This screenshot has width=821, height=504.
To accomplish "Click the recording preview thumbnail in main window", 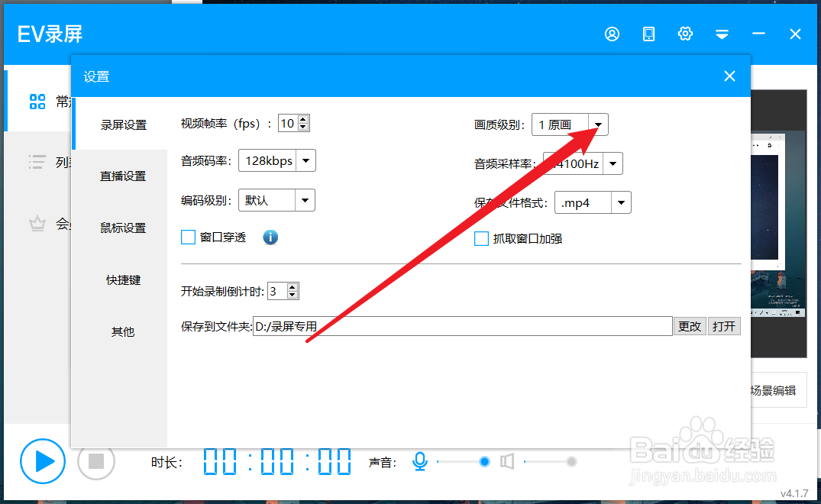I will pyautogui.click(x=778, y=224).
